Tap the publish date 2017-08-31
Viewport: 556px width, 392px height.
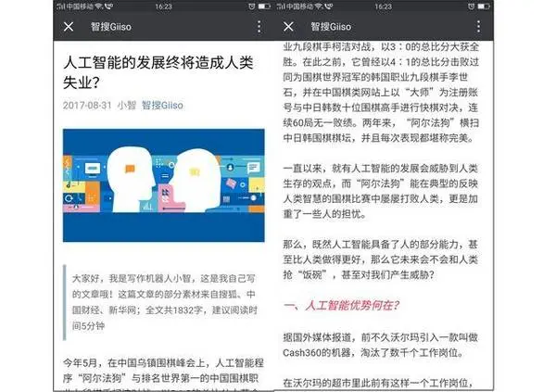pos(87,106)
